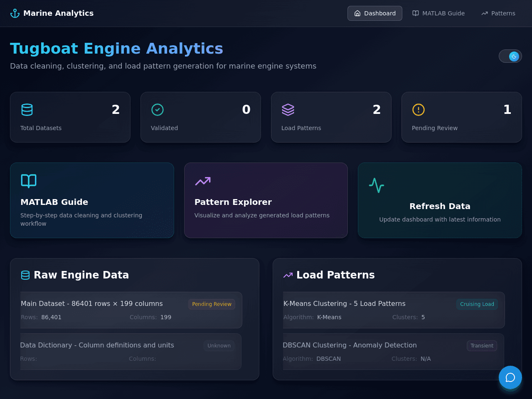
Task: Click the Patterns tab trend icon
Action: click(x=485, y=13)
